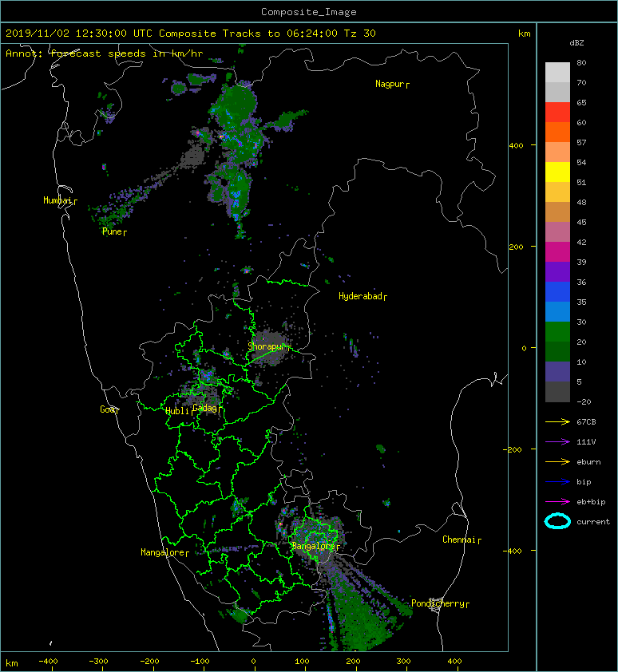
Task: Click the km unit label at bottom left
Action: pyautogui.click(x=12, y=663)
